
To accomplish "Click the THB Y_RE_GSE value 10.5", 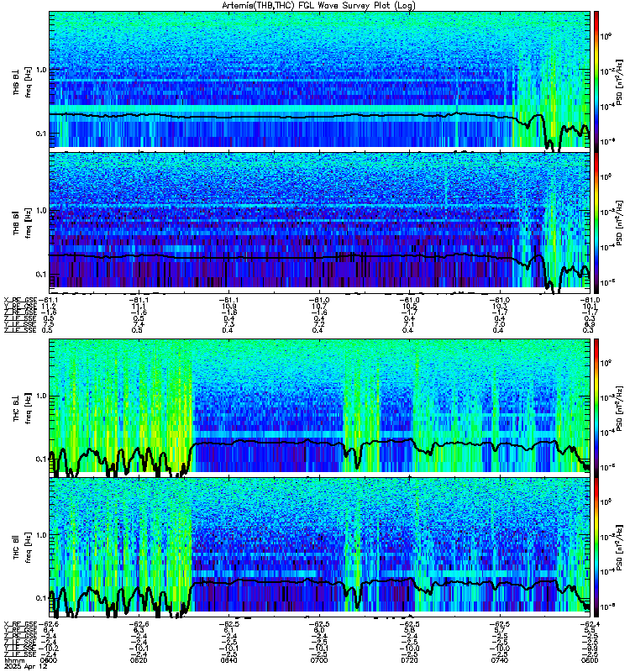I will (x=409, y=307).
